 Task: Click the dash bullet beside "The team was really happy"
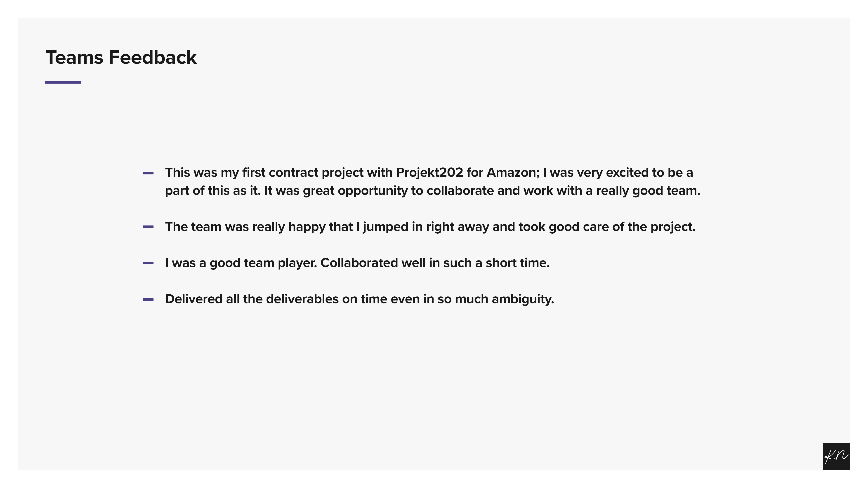coord(148,227)
